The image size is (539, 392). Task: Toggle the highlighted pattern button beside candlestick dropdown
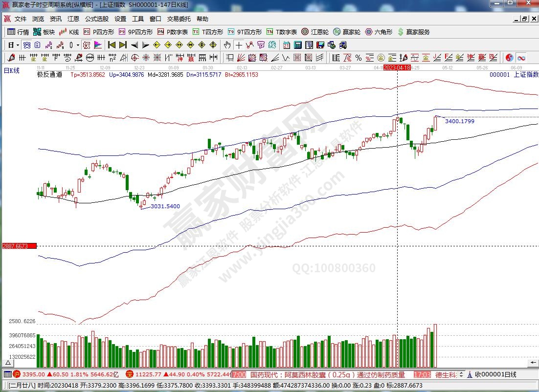pyautogui.click(x=86, y=45)
